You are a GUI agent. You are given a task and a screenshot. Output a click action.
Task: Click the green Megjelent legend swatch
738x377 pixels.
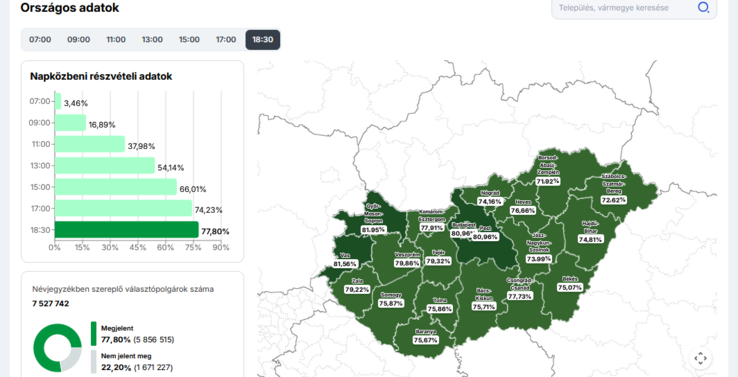[x=94, y=334]
